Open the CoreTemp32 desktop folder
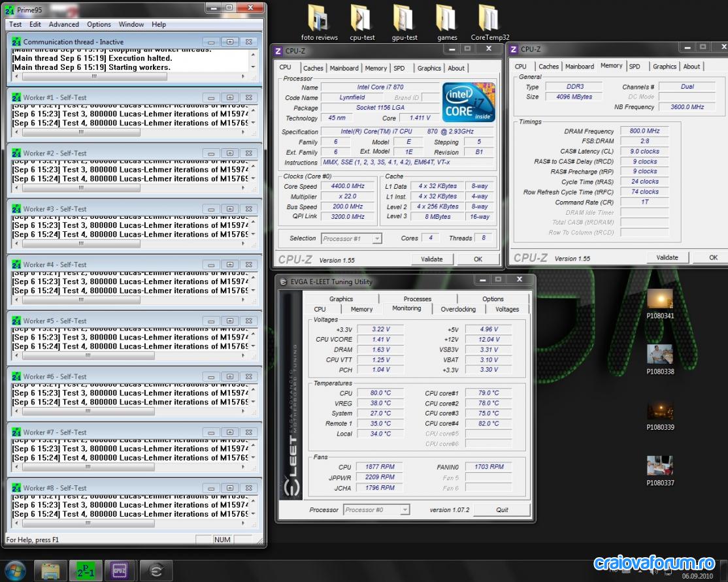Viewport: 728px width, 582px height. pyautogui.click(x=490, y=23)
